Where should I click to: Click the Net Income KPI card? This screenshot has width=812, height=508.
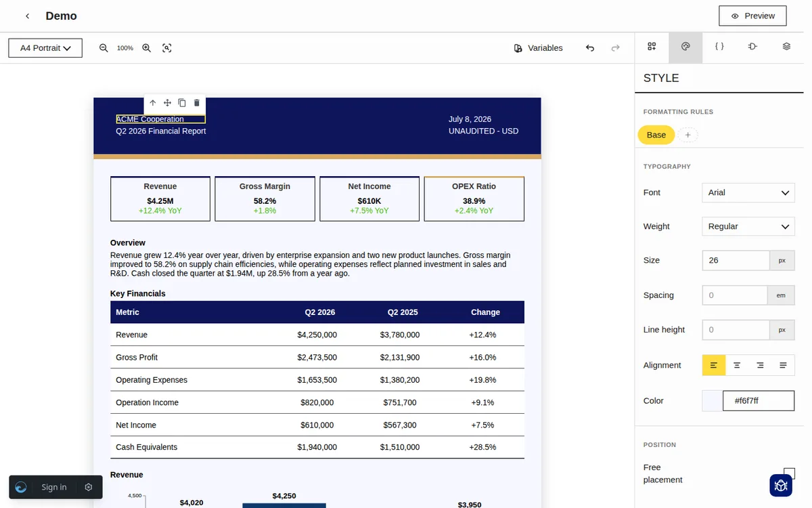click(x=369, y=198)
